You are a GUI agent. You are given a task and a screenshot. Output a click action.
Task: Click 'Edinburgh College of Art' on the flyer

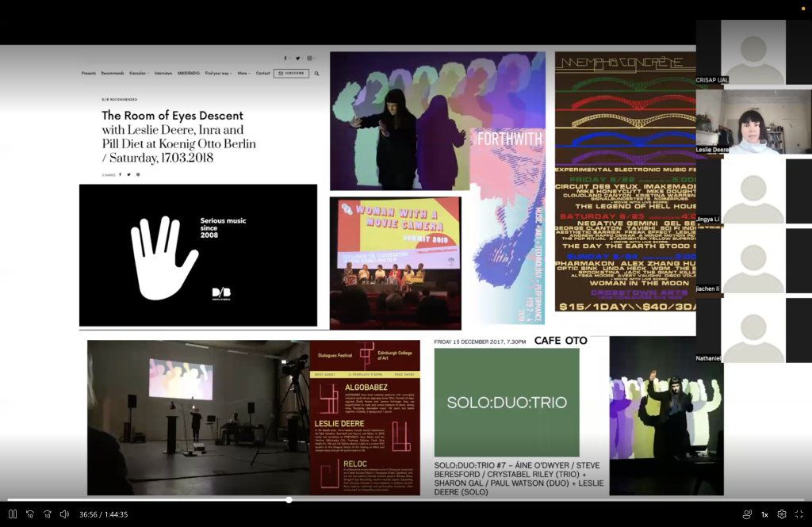coord(395,355)
